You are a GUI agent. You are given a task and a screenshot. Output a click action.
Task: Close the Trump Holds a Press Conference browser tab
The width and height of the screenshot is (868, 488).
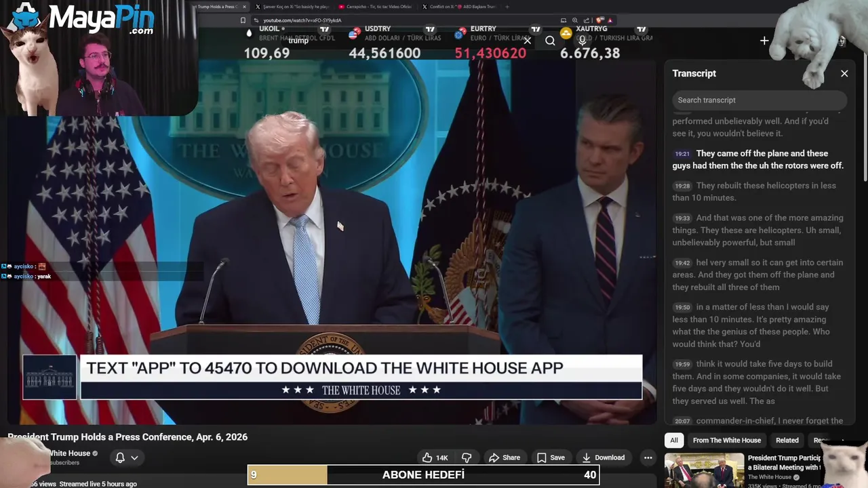[245, 7]
